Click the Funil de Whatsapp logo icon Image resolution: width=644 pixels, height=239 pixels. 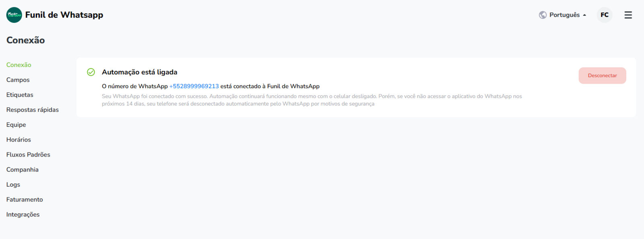[x=14, y=15]
